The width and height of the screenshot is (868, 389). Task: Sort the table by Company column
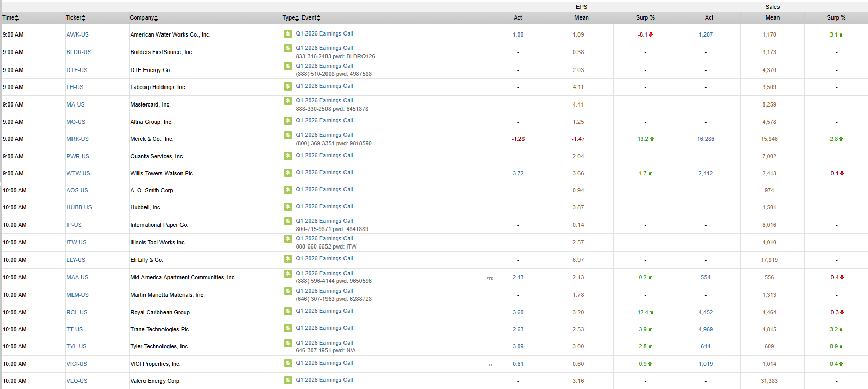[x=143, y=18]
